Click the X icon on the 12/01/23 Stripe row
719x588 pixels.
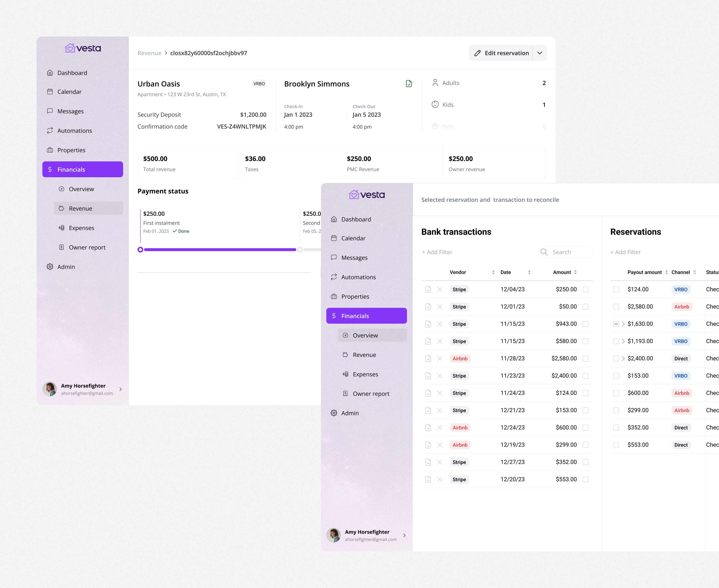tap(439, 307)
